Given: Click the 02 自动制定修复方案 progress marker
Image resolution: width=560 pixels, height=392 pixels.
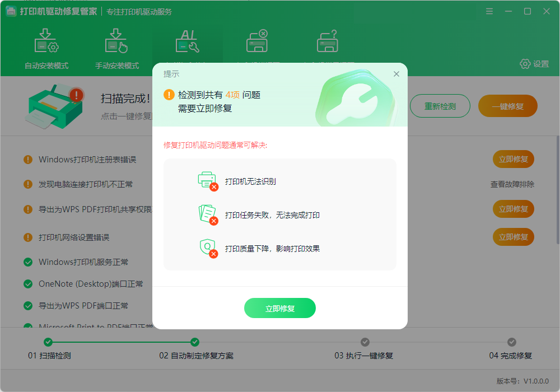Looking at the screenshot, I should pos(195,342).
